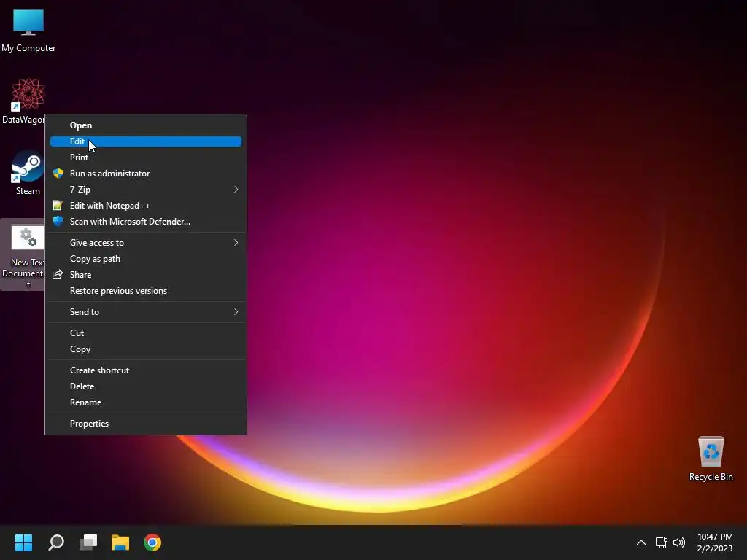Choose Edit with Notepad++
The height and width of the screenshot is (560, 747).
coord(146,206)
